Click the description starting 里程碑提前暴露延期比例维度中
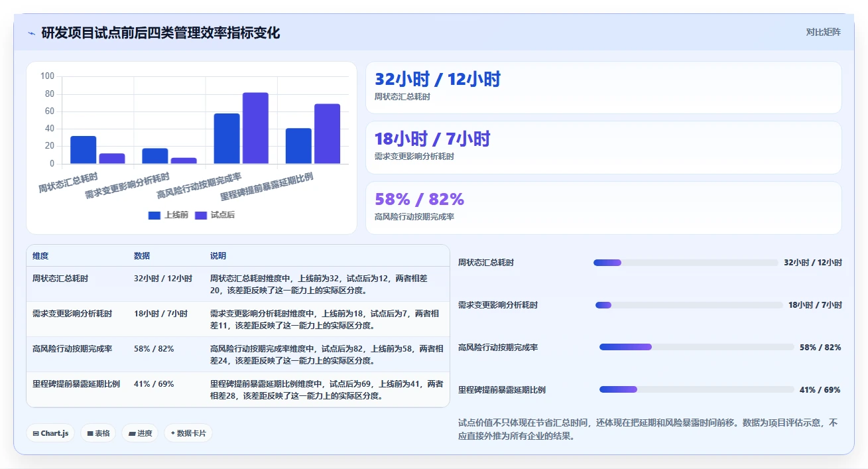 (326, 389)
